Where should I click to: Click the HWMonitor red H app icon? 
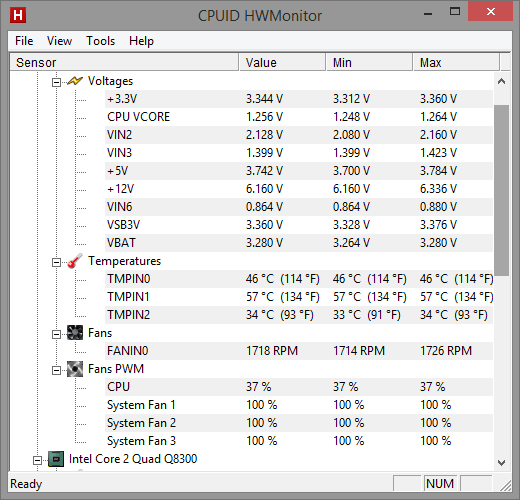coord(18,15)
